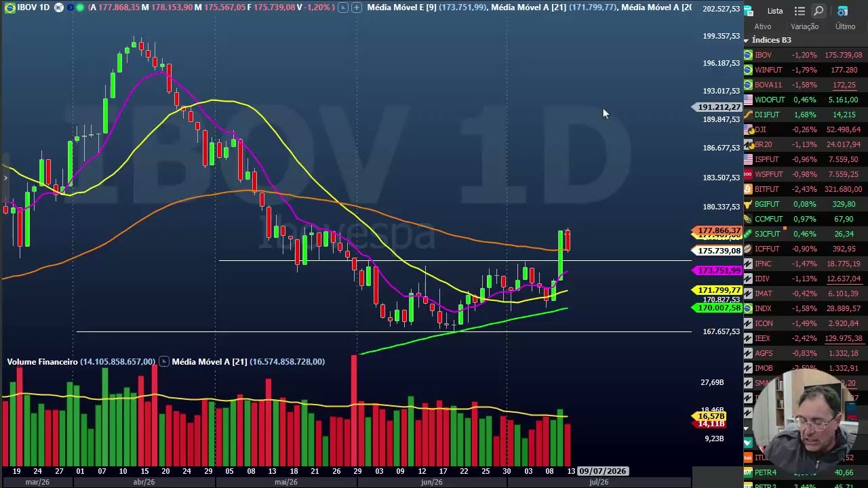868x488 pixels.
Task: Click the IBOV 1D chart symbol label
Action: 33,7
